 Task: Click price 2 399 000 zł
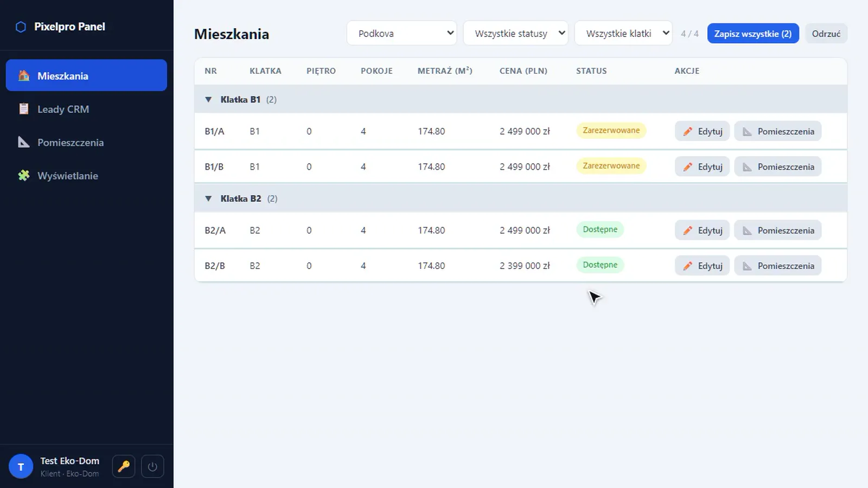click(525, 266)
